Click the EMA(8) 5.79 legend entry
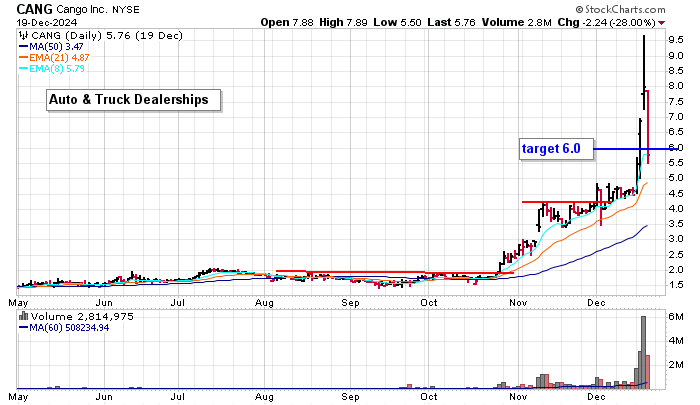Screen dimensions: 700x405 pyautogui.click(x=52, y=69)
